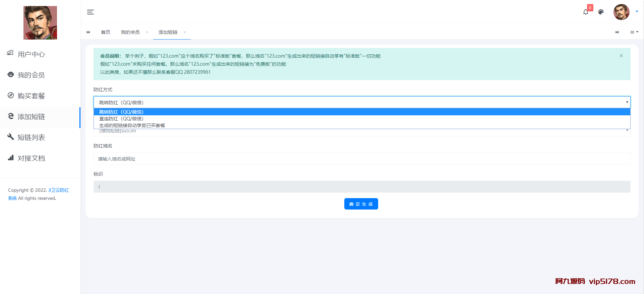Close the 我的会员 tab
This screenshot has width=644, height=294.
147,32
